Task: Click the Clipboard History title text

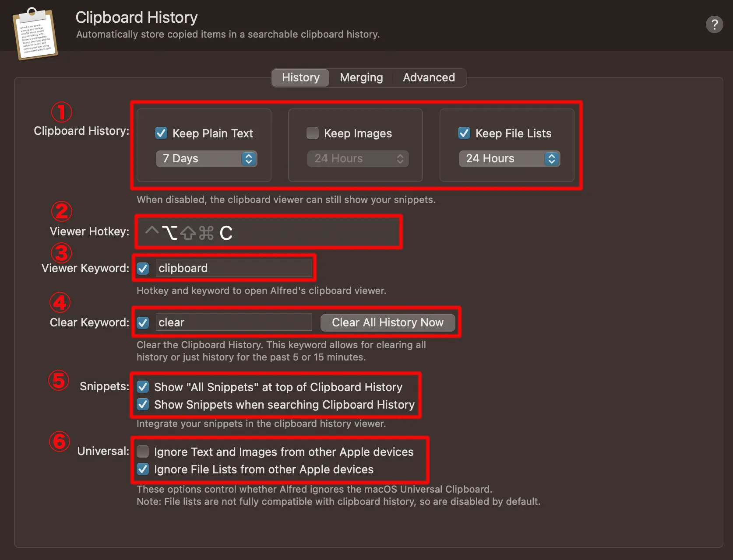Action: coord(137,17)
